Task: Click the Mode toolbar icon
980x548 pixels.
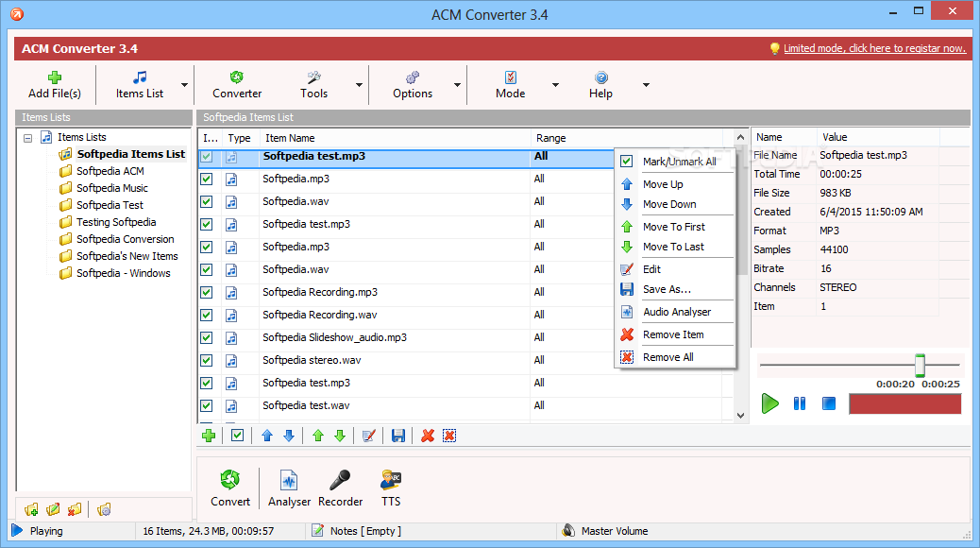Action: click(x=511, y=77)
